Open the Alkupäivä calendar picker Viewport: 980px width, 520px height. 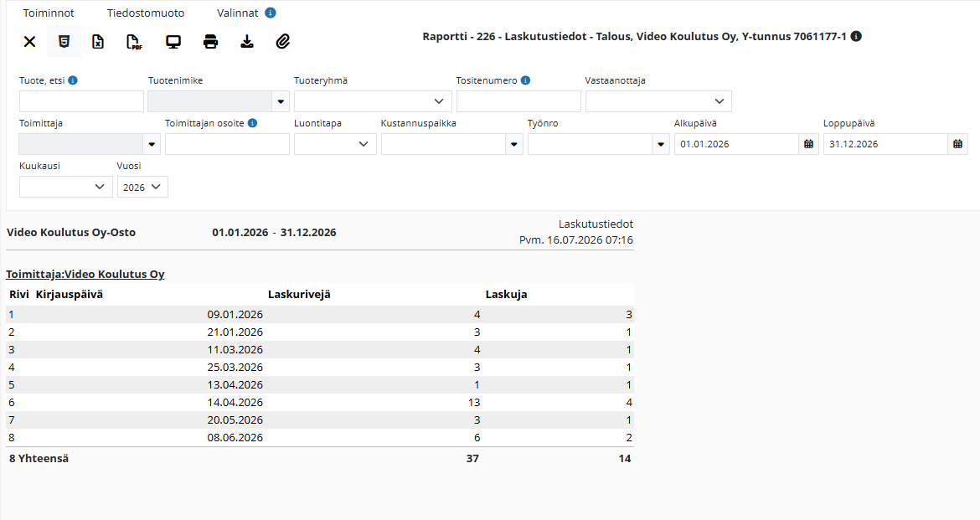tap(808, 144)
